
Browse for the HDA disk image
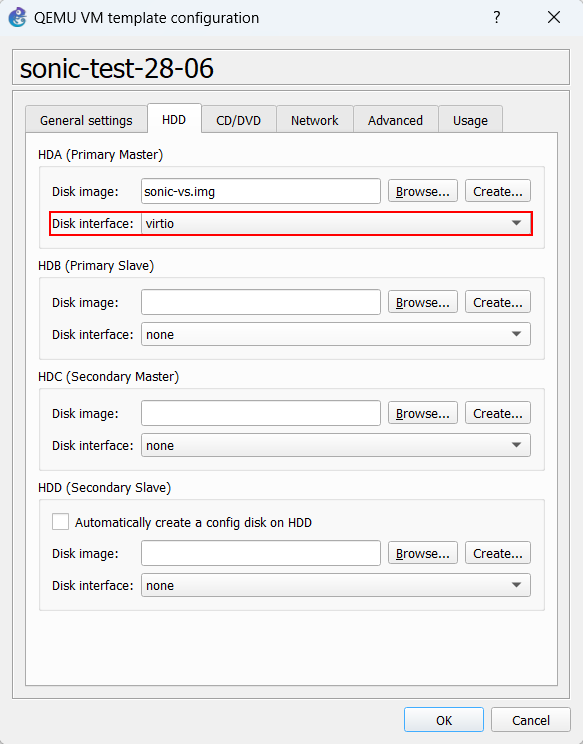(423, 191)
